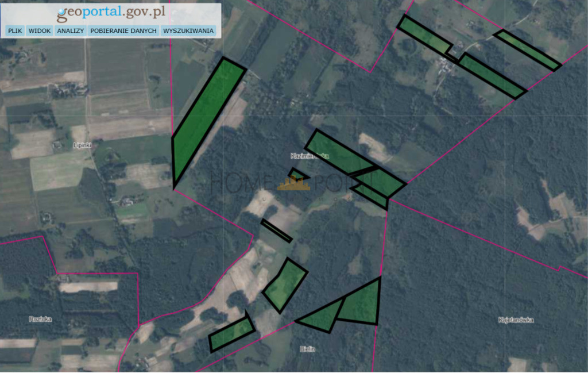Open the WYSZUKIWANIA menu
588x373 pixels.
[188, 31]
